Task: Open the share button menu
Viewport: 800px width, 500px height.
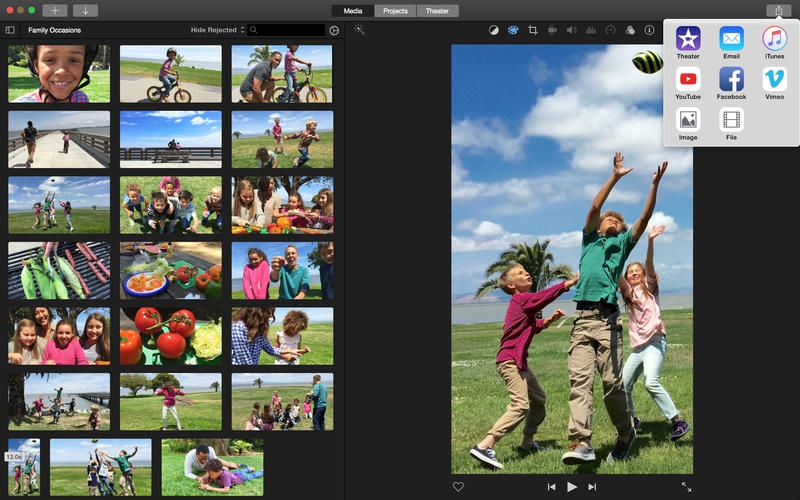Action: [x=777, y=10]
